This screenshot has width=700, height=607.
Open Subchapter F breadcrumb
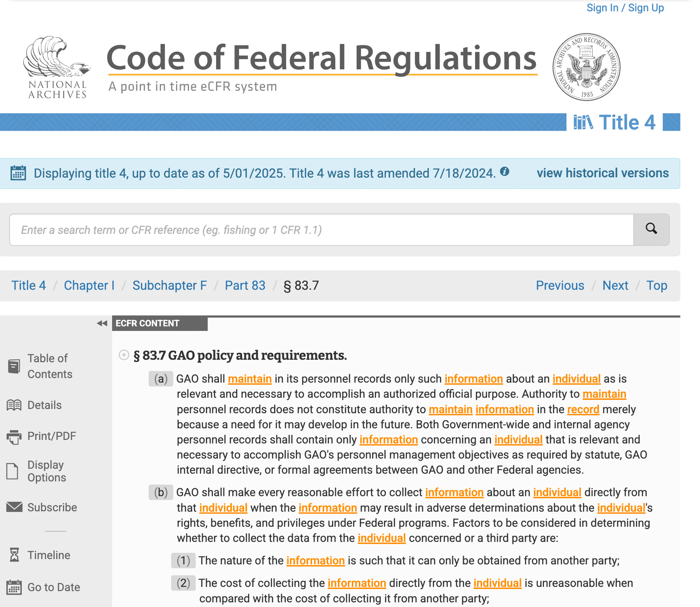tap(169, 285)
